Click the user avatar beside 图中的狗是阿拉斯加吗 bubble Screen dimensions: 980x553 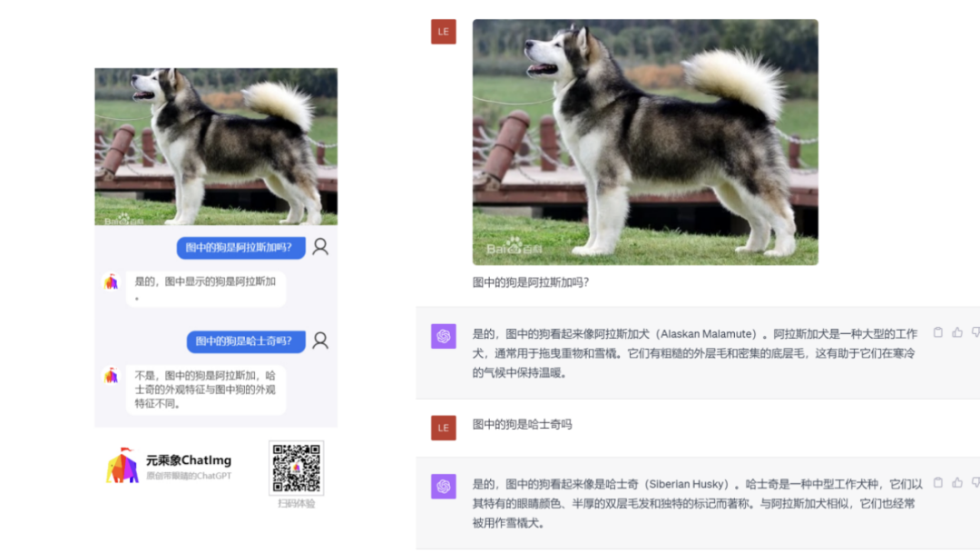coord(319,247)
